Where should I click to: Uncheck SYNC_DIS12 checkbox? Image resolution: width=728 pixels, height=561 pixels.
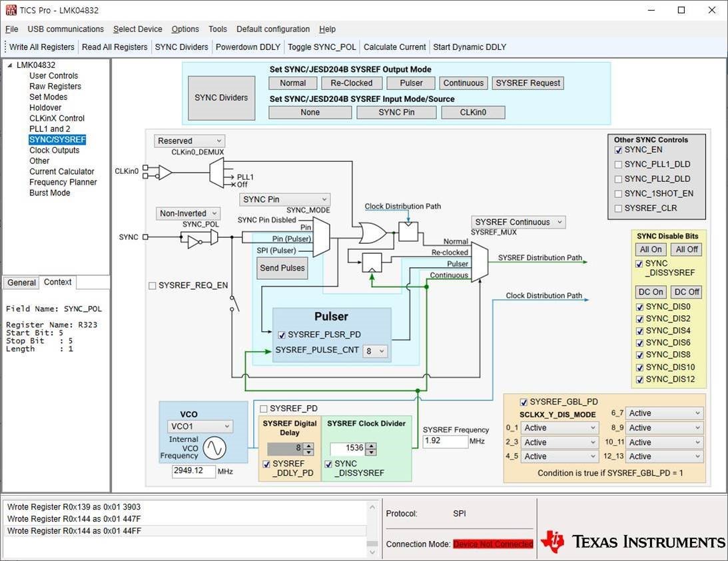tap(639, 379)
